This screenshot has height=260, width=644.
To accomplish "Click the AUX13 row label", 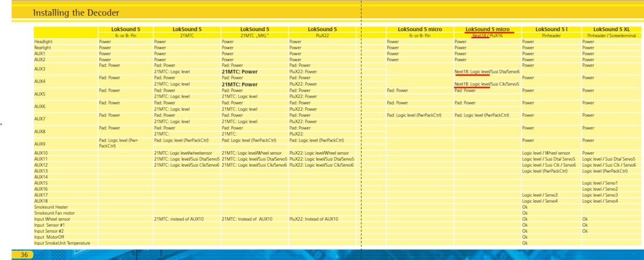I will tap(41, 170).
